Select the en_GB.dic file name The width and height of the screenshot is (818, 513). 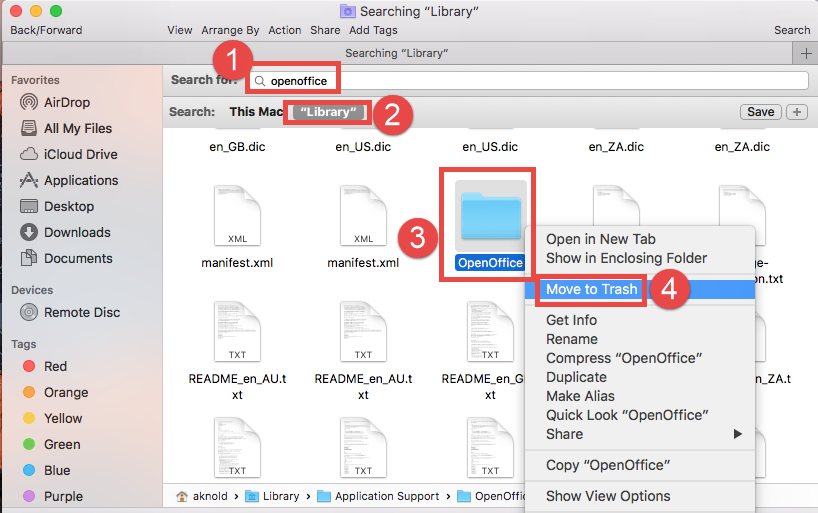[237, 147]
